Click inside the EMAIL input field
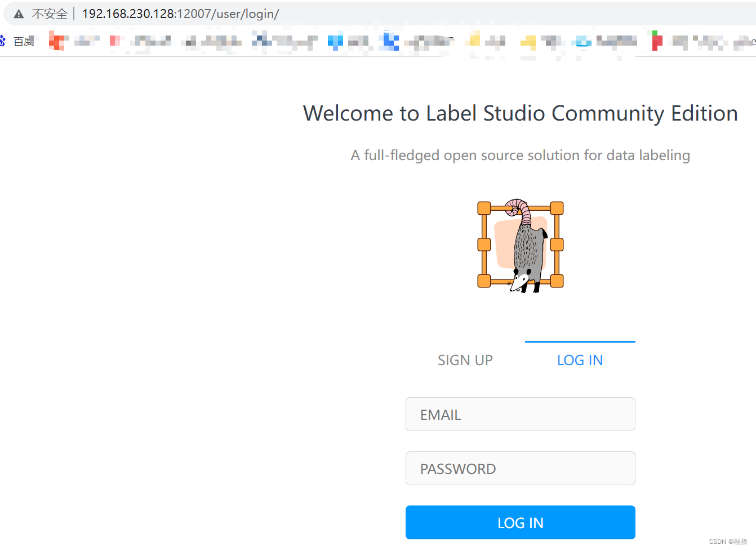The height and width of the screenshot is (550, 756). pos(520,414)
